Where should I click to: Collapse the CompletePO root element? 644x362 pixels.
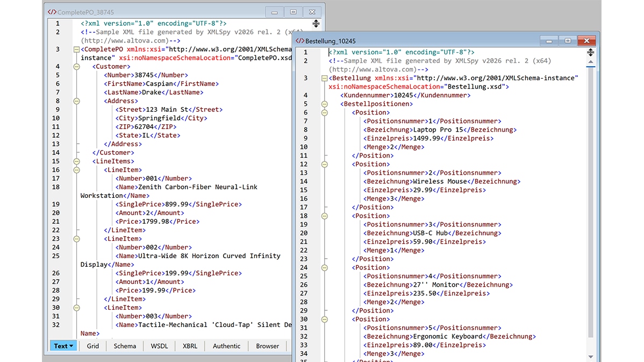tap(76, 49)
